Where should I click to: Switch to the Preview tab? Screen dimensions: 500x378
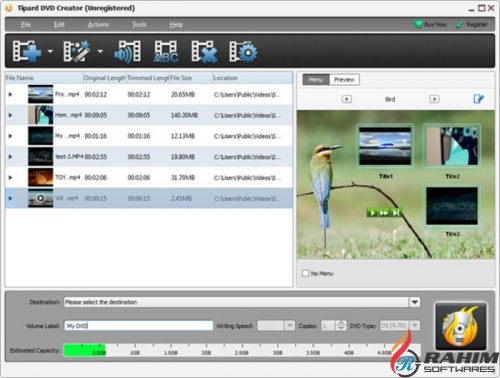click(344, 79)
